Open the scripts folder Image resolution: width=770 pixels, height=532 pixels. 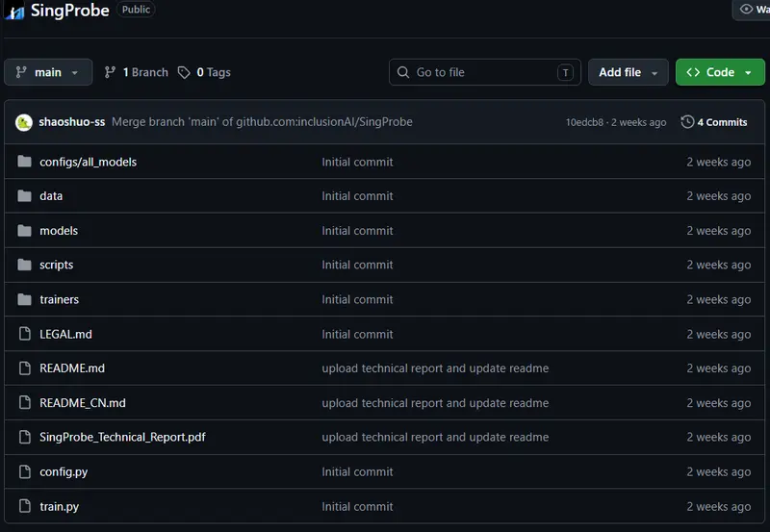tap(56, 265)
